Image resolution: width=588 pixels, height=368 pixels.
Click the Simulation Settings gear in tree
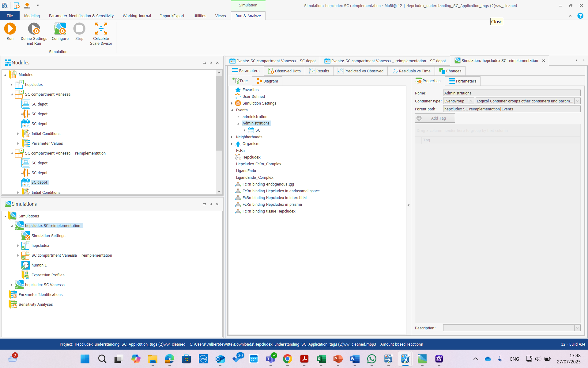(238, 103)
